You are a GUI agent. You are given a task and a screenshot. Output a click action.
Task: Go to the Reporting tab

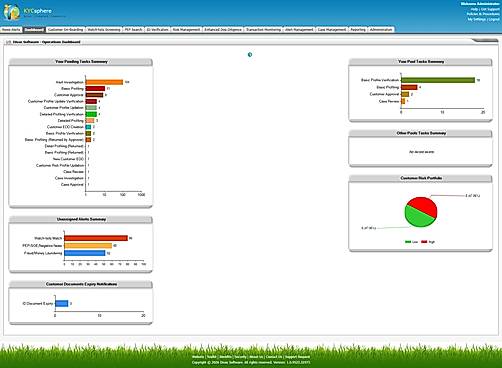pos(358,30)
